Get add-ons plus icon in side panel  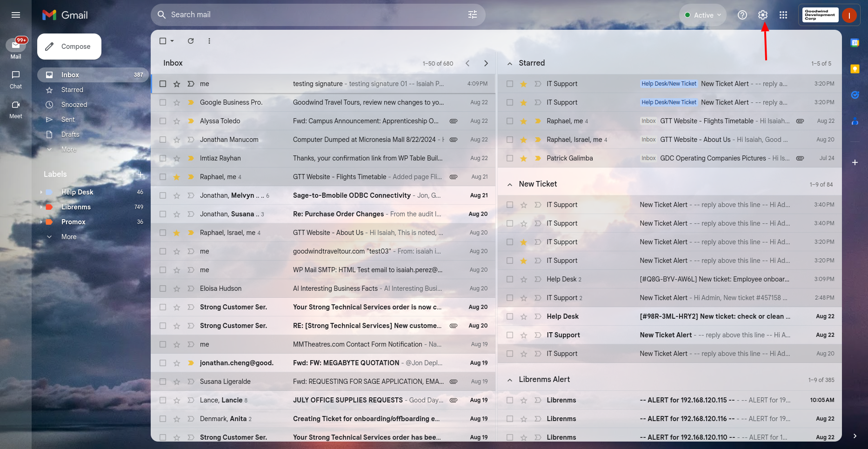point(855,162)
